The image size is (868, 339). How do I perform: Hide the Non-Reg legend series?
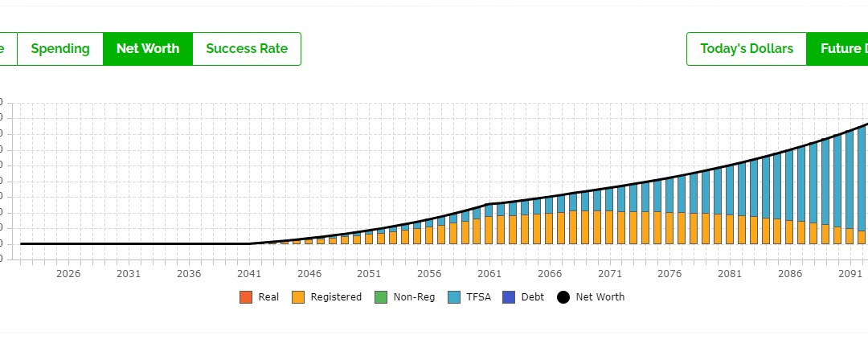(x=404, y=297)
